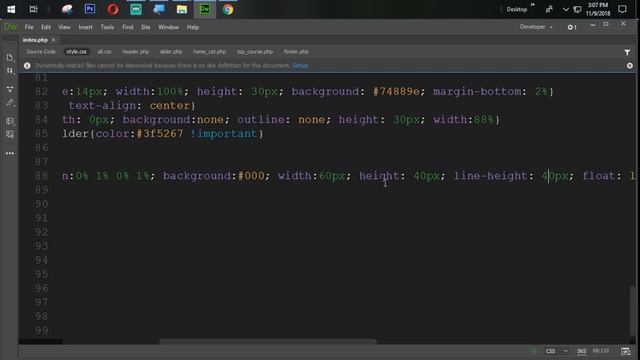Image resolution: width=640 pixels, height=360 pixels.
Task: Click line number 90 in gutter
Action: tap(41, 204)
